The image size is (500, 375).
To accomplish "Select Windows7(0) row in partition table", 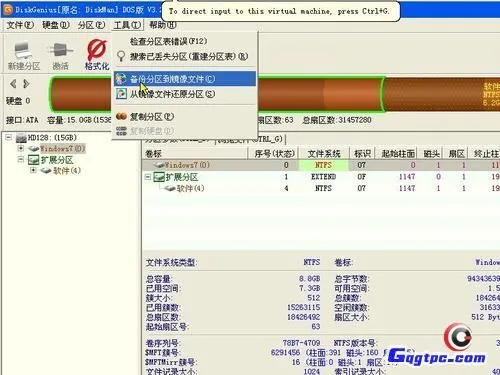I will tap(321, 165).
